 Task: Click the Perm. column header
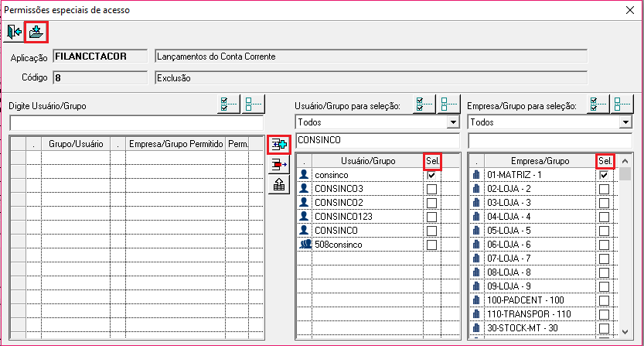237,144
